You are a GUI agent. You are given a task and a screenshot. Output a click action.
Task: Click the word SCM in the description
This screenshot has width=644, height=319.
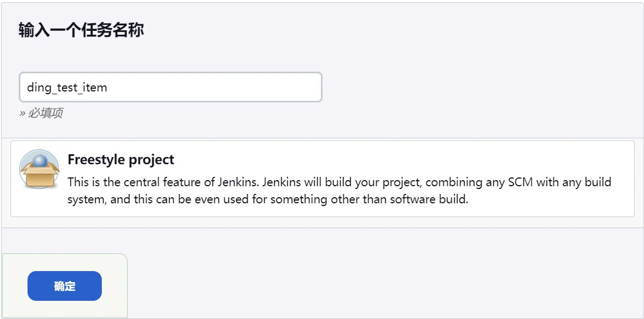tap(521, 182)
